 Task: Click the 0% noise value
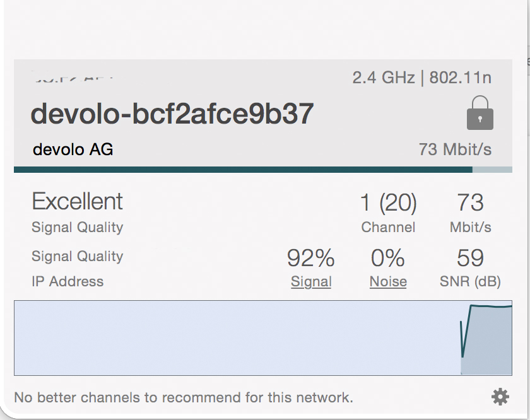(388, 258)
